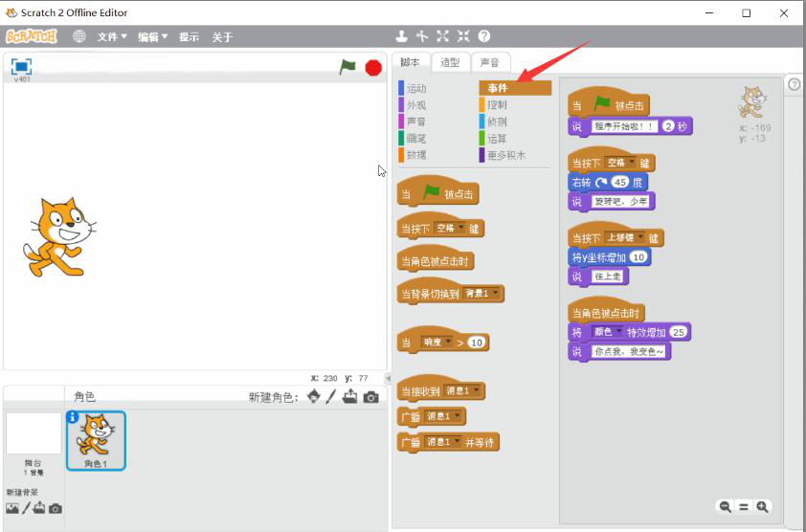Click the cat sprite on stage
806x532 pixels.
point(59,237)
